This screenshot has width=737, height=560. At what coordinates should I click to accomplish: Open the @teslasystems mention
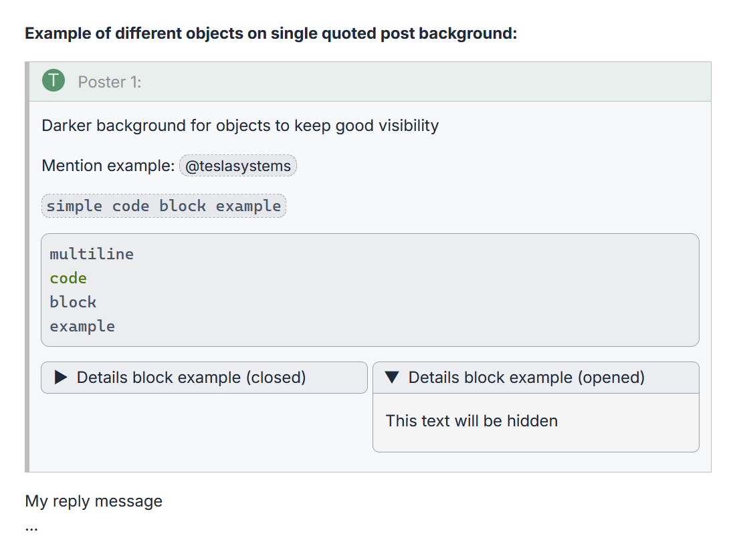[x=238, y=166]
